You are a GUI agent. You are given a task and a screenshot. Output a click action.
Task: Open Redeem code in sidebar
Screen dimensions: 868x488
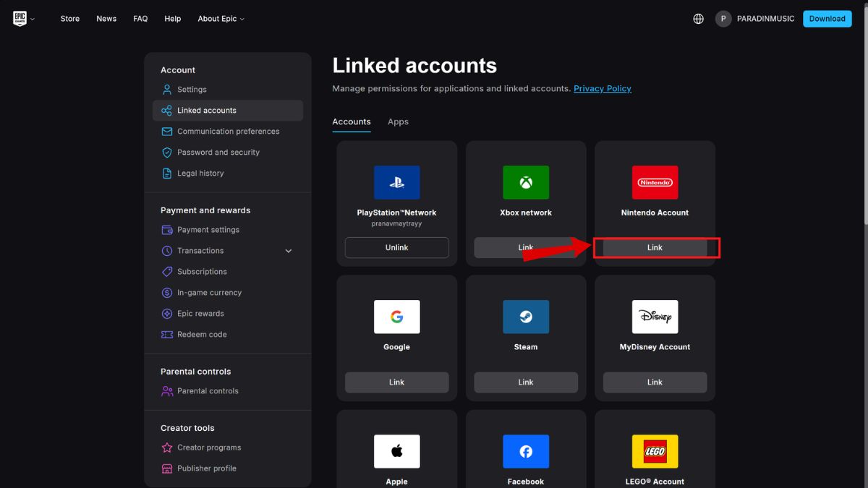coord(202,335)
